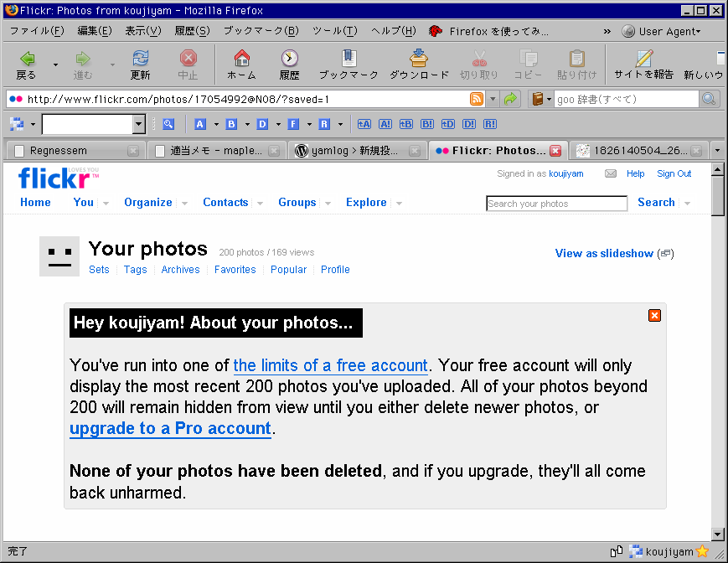The height and width of the screenshot is (563, 728).
Task: Click the Report Site (サイトを報告) pencil icon
Action: 644,59
